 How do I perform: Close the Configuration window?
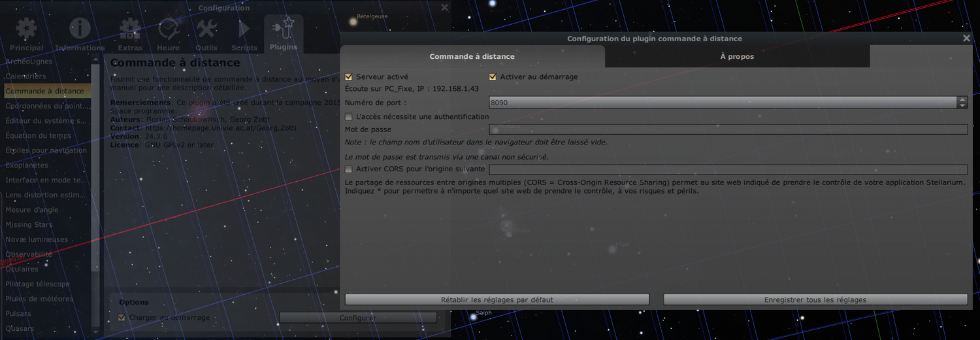tap(445, 8)
